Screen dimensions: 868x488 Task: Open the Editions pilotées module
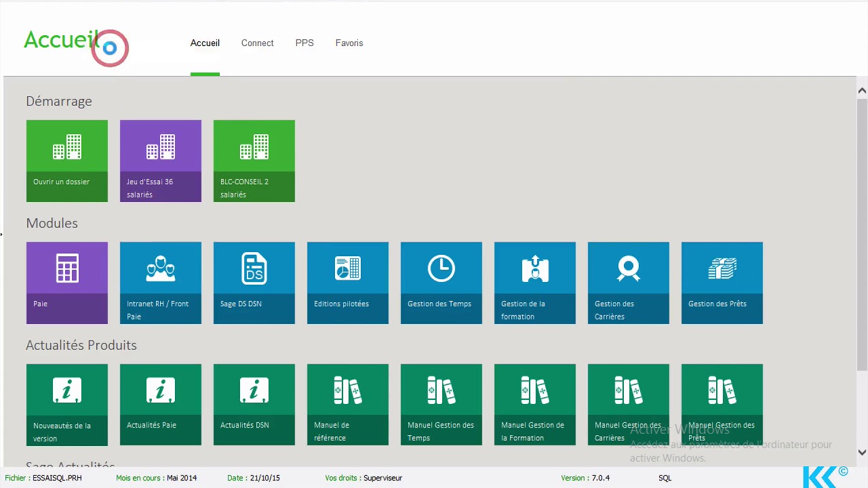[347, 283]
